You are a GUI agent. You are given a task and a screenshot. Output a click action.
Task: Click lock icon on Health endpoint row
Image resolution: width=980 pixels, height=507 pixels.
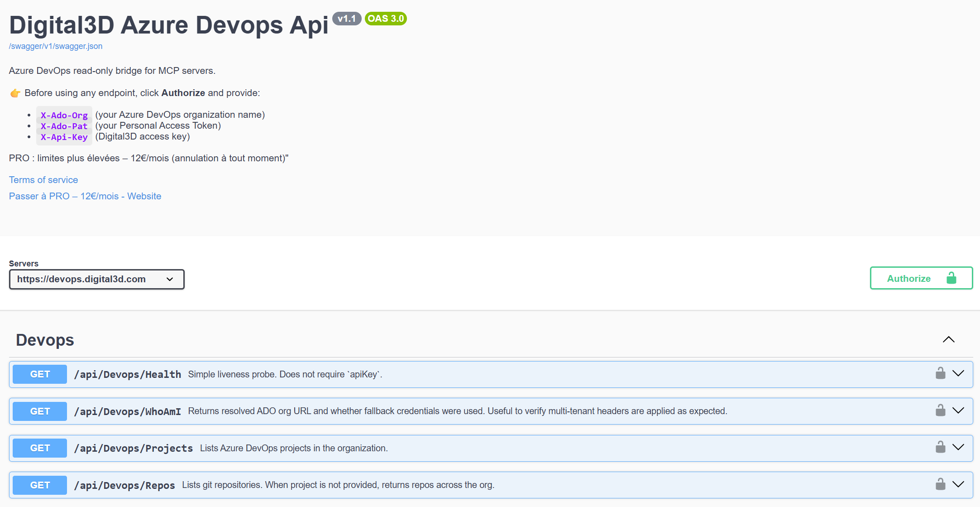tap(941, 374)
